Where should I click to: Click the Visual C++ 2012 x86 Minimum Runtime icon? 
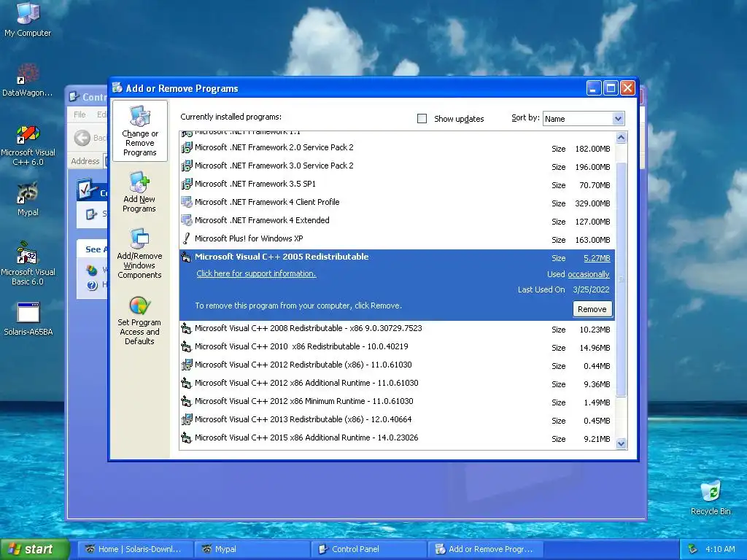click(186, 402)
